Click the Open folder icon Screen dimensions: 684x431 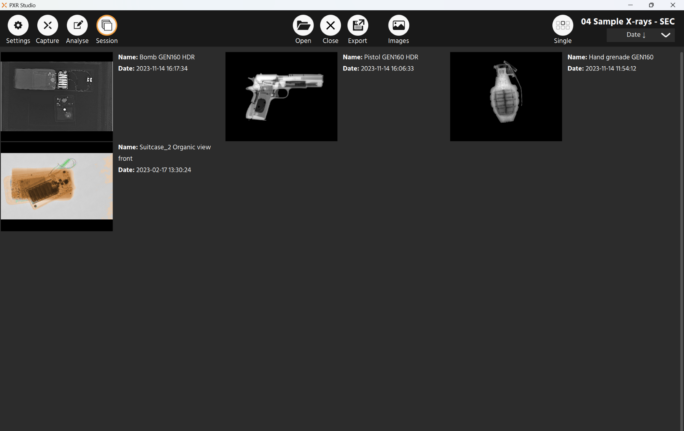303,25
